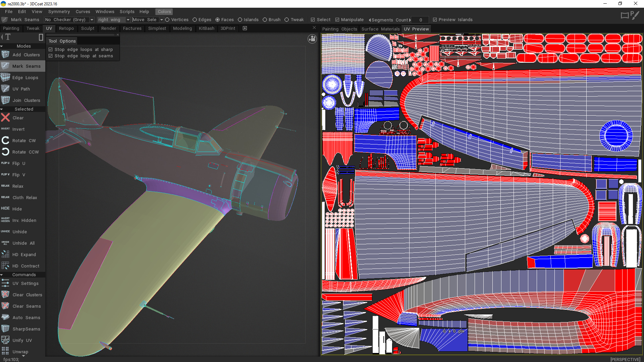
Task: Click the Unwrap command
Action: (x=20, y=352)
